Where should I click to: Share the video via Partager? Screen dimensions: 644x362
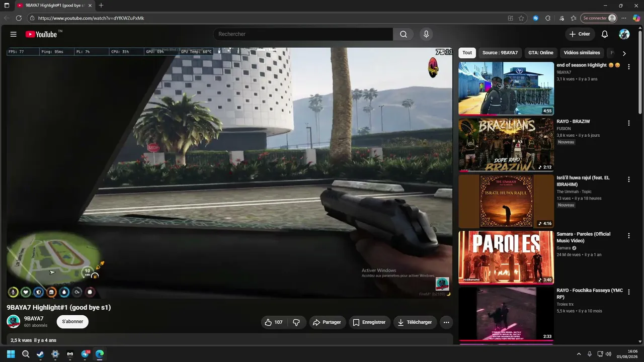[328, 322]
